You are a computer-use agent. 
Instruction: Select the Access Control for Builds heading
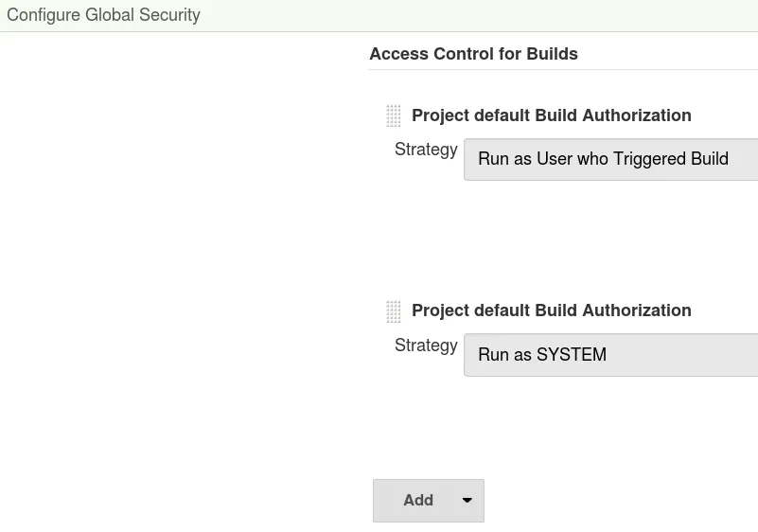(x=473, y=54)
